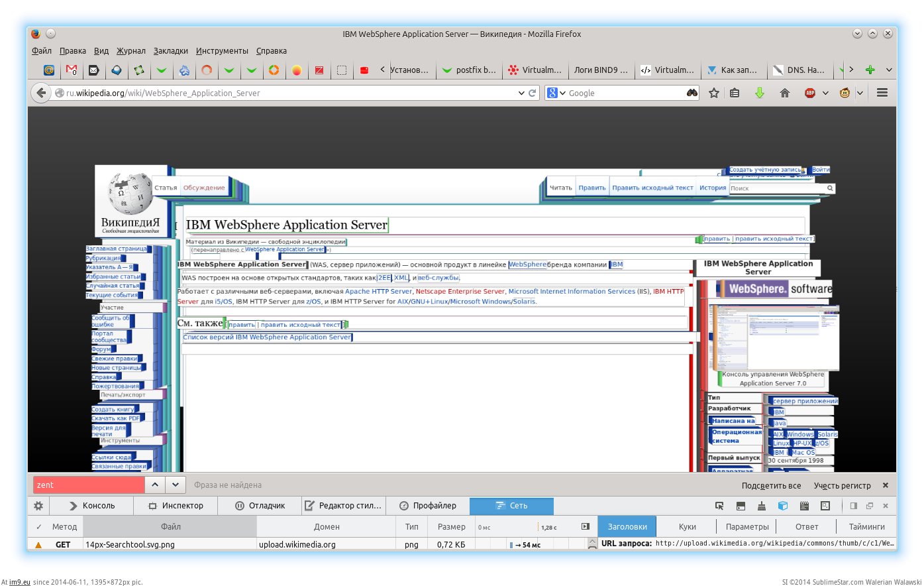The height and width of the screenshot is (586, 924).
Task: Click the WebSphere console screenshot thumbnail
Action: point(775,337)
